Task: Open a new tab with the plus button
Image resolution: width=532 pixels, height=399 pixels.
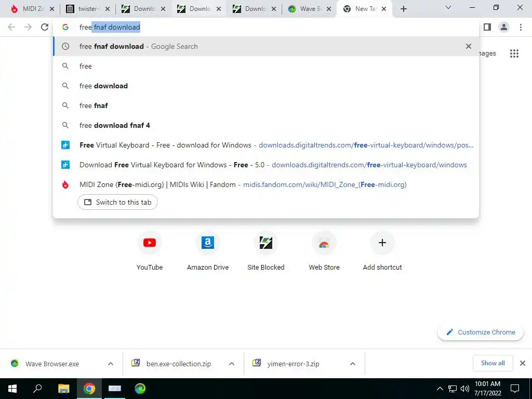Action: 403,9
